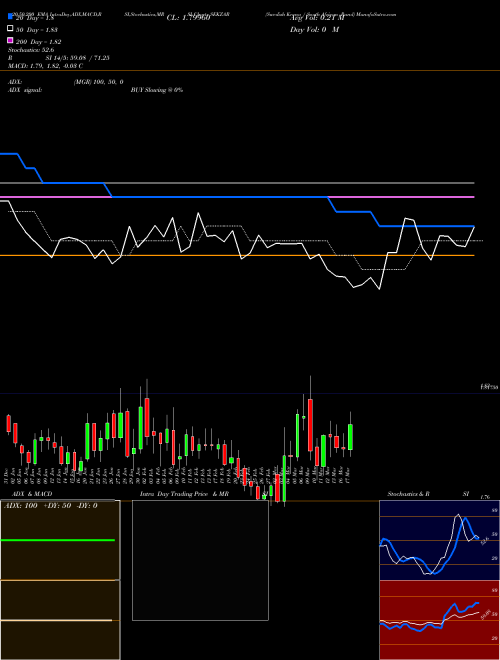Click the 'Avg Vol: 0.21 M' reading
Viewport: 500px width, 660px height.
tap(317, 18)
